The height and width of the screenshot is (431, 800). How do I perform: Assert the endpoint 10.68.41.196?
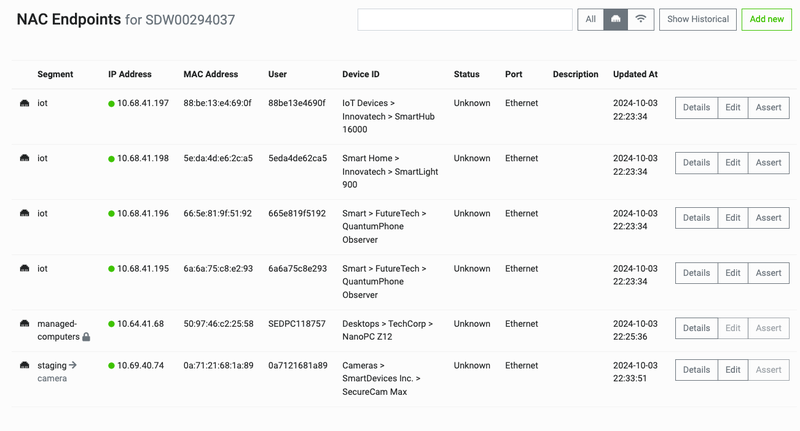pos(768,218)
